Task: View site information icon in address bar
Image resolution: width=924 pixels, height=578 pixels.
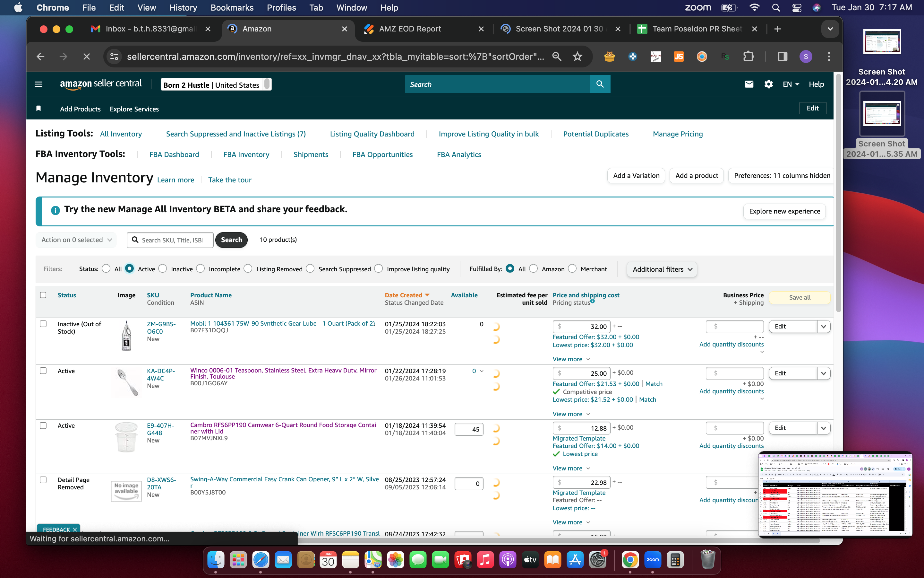Action: point(114,57)
